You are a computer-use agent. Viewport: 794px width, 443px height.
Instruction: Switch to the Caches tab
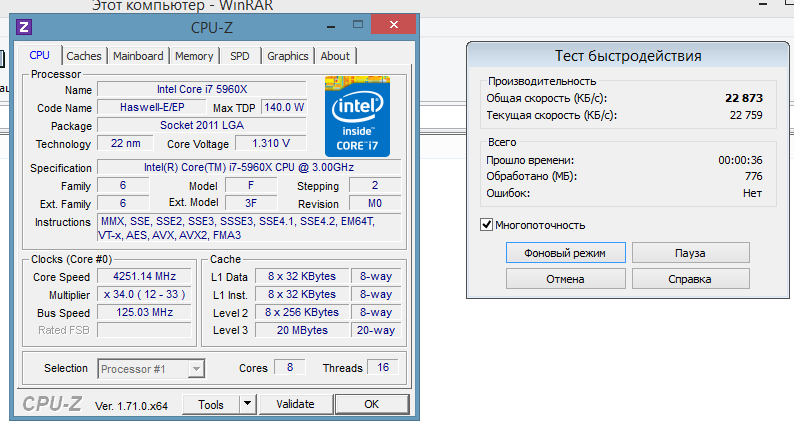coord(84,56)
